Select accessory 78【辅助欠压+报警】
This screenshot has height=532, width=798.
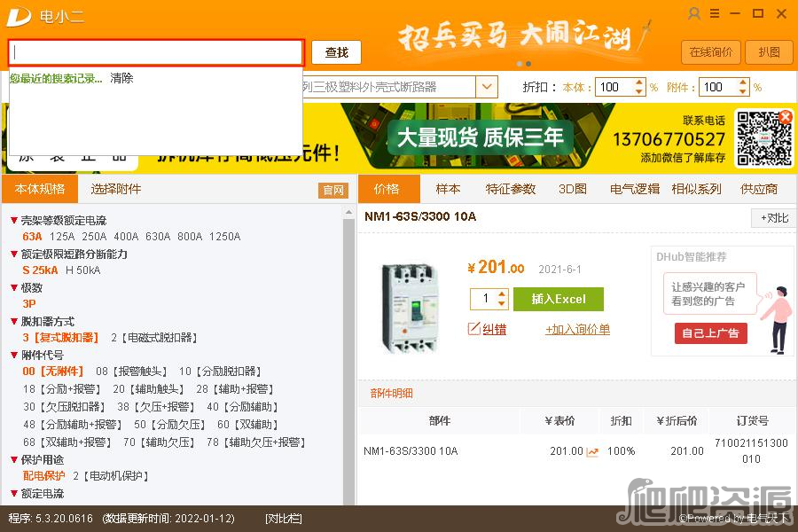point(256,442)
